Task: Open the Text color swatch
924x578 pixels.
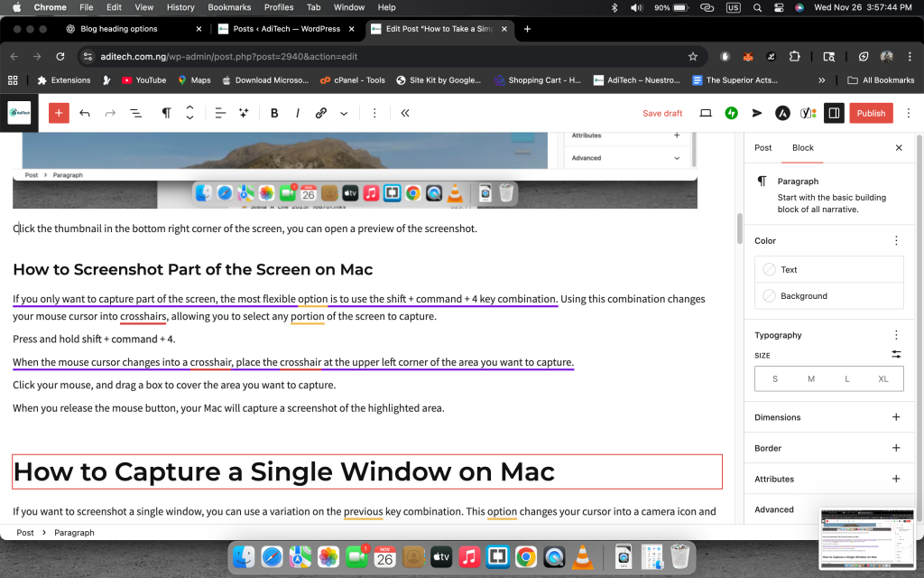Action: 828,269
